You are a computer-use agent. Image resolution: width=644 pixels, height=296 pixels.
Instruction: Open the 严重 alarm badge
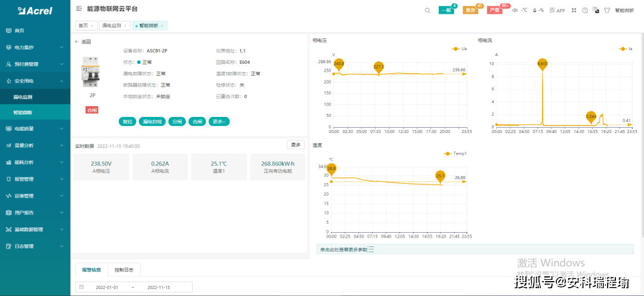[495, 10]
